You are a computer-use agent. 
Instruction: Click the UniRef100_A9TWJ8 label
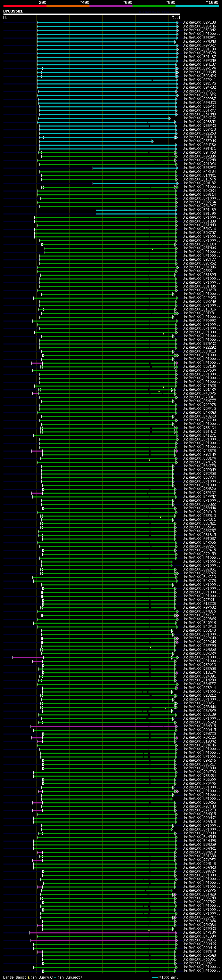199,137
